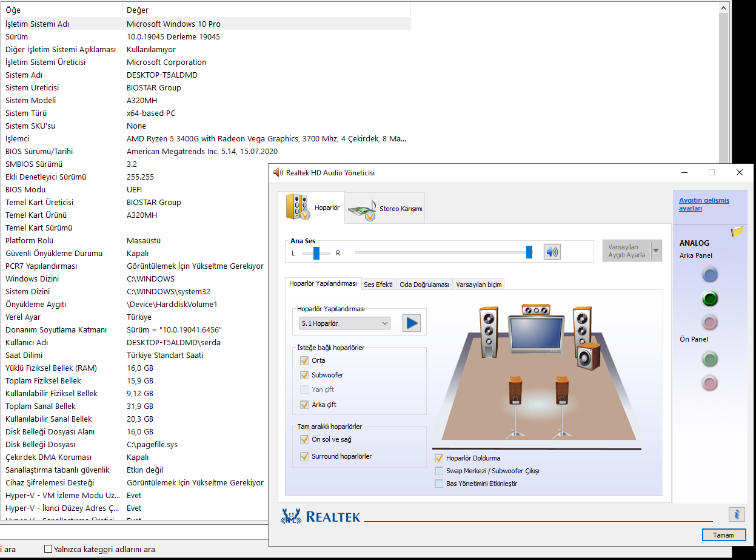Click the TV screen in speaker diagram
The width and height of the screenshot is (756, 560).
(535, 335)
